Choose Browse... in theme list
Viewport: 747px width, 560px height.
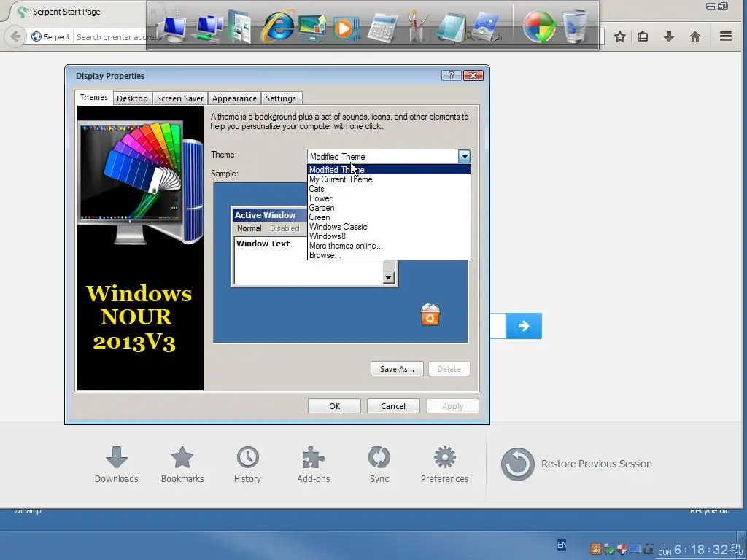point(389,255)
